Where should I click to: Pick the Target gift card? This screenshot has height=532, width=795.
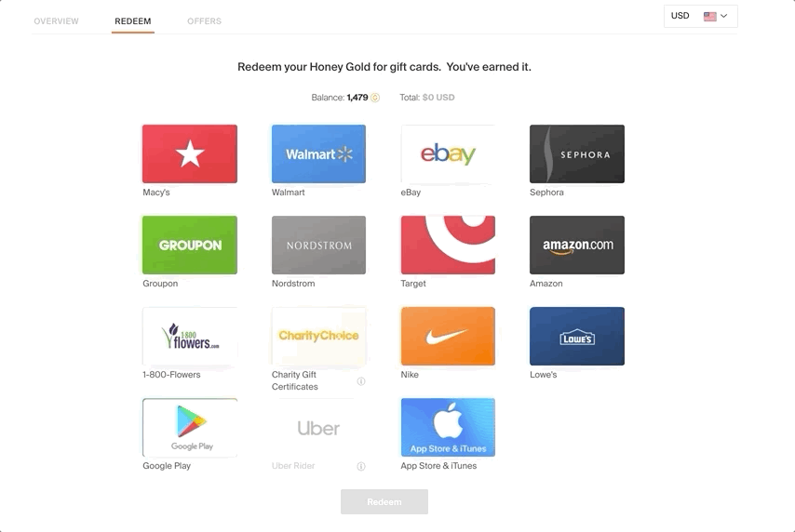[448, 246]
